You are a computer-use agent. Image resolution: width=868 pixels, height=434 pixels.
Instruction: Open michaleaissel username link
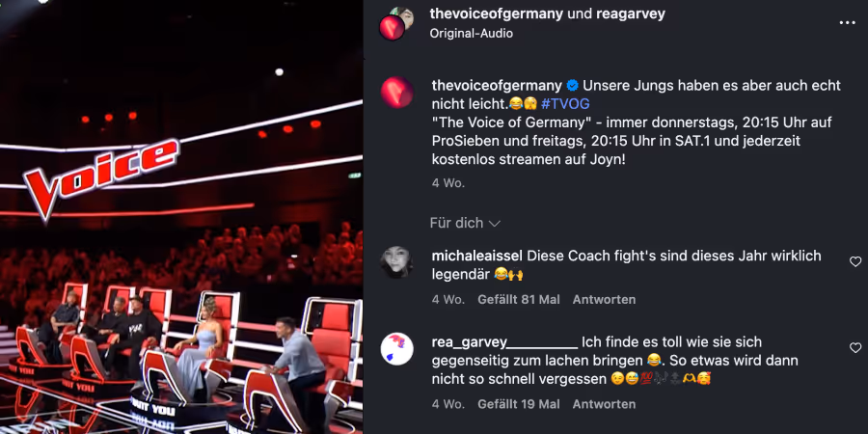(477, 257)
